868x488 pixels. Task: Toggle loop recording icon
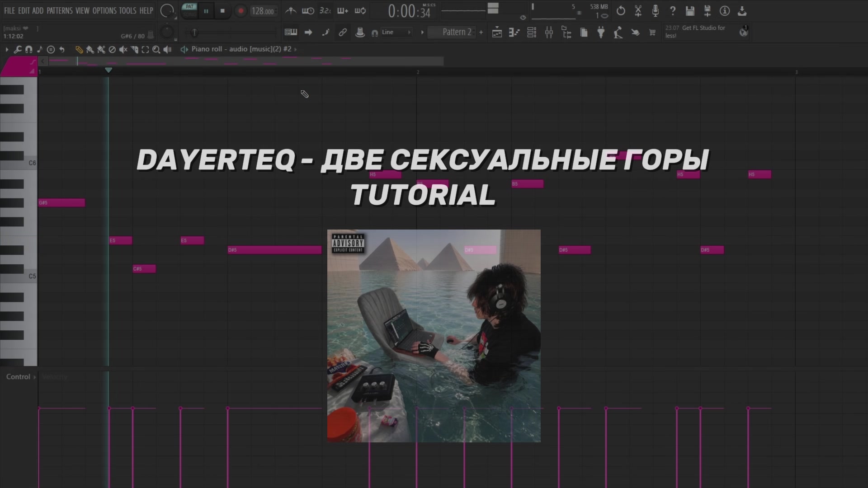pyautogui.click(x=360, y=10)
